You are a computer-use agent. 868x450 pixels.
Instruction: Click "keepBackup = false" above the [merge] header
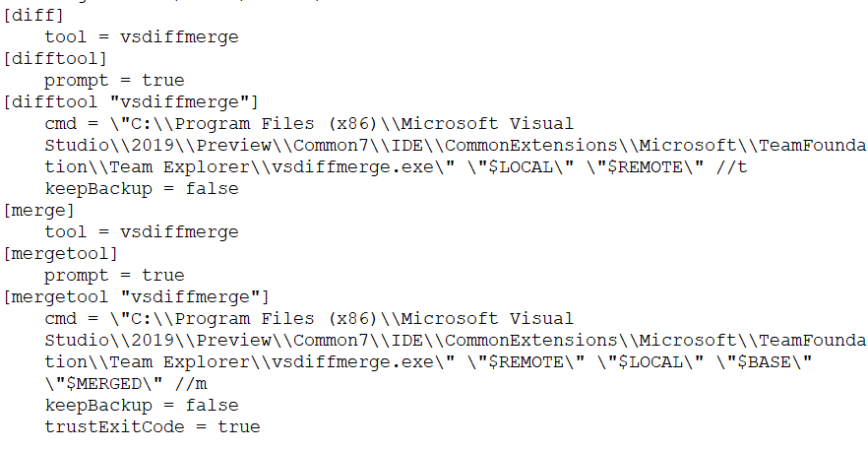[142, 189]
